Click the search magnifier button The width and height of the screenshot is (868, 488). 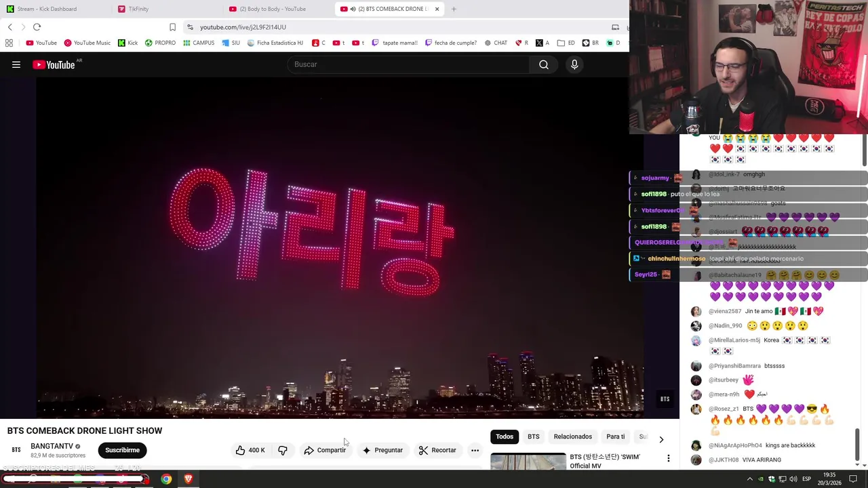point(544,64)
